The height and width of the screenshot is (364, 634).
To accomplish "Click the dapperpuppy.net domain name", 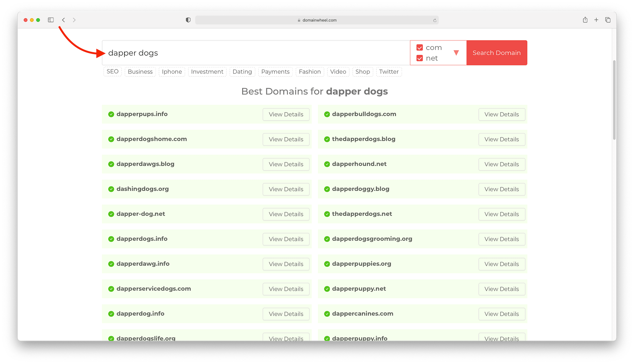I will pyautogui.click(x=359, y=289).
